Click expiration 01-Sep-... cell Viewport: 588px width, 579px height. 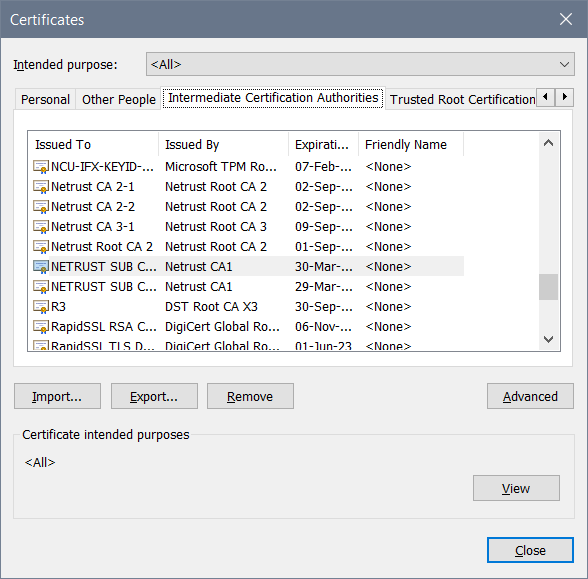324,247
